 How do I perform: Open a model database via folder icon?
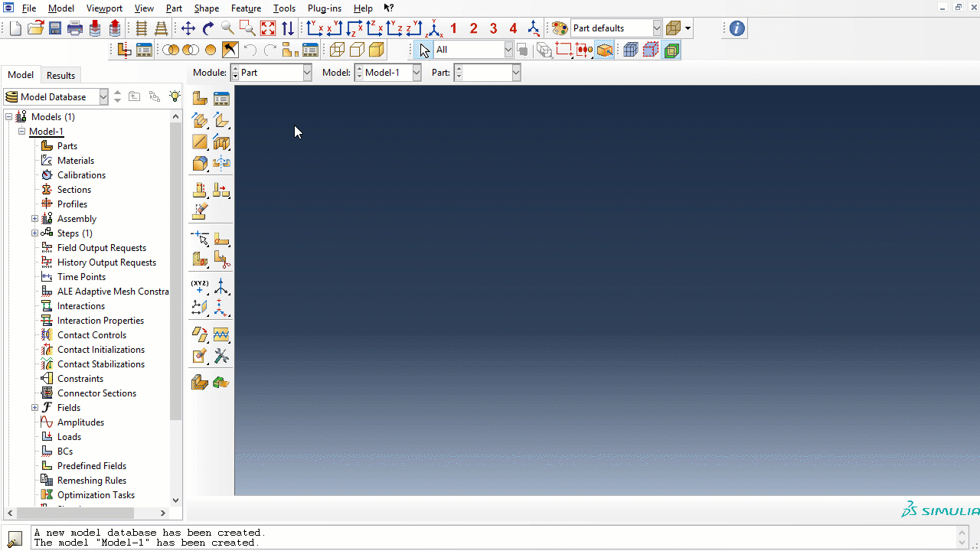[x=35, y=28]
